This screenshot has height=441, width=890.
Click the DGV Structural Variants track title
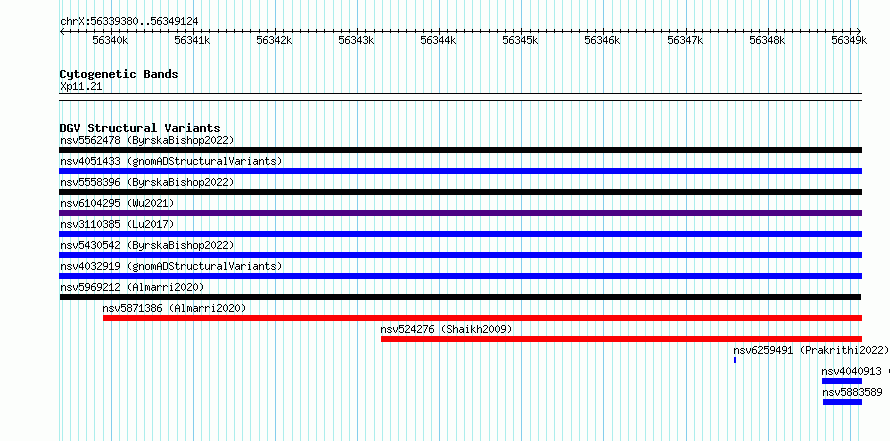(x=140, y=128)
